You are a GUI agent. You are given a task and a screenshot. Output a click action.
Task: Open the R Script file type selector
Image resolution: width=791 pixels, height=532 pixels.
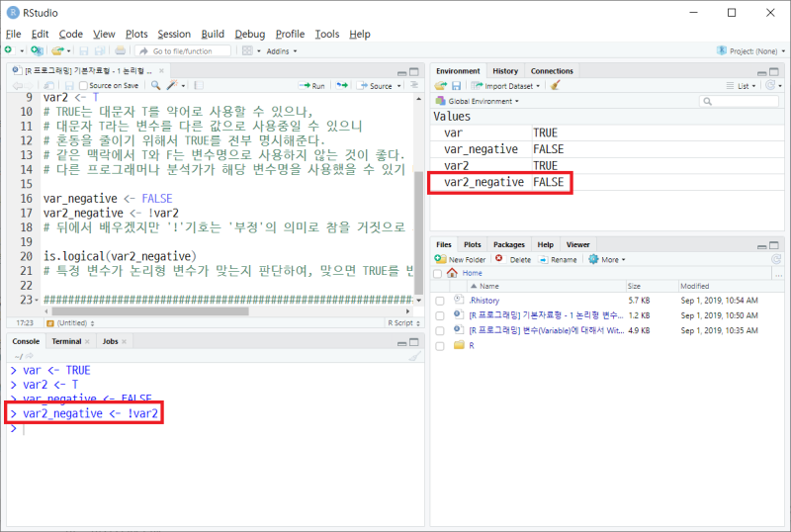point(403,323)
